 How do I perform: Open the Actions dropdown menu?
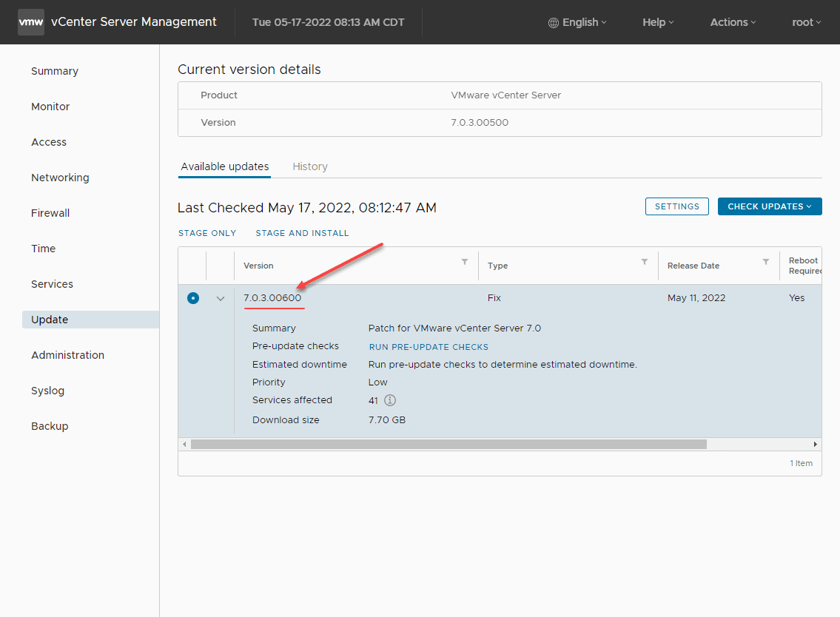tap(733, 22)
